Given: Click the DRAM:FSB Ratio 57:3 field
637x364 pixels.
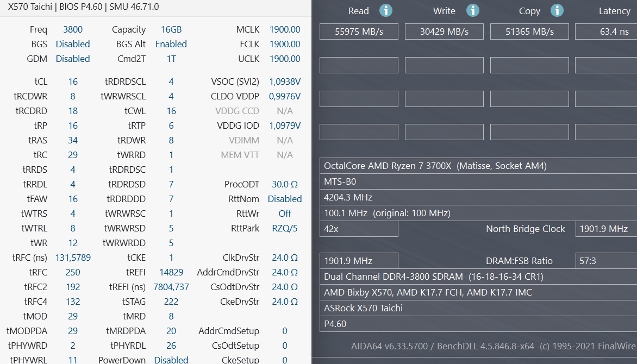Looking at the screenshot, I should [x=606, y=261].
